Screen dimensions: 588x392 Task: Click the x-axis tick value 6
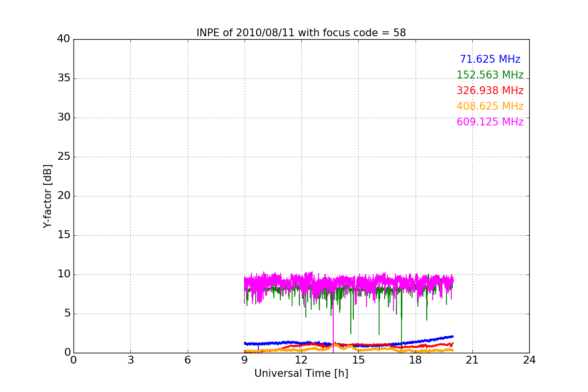click(x=188, y=360)
